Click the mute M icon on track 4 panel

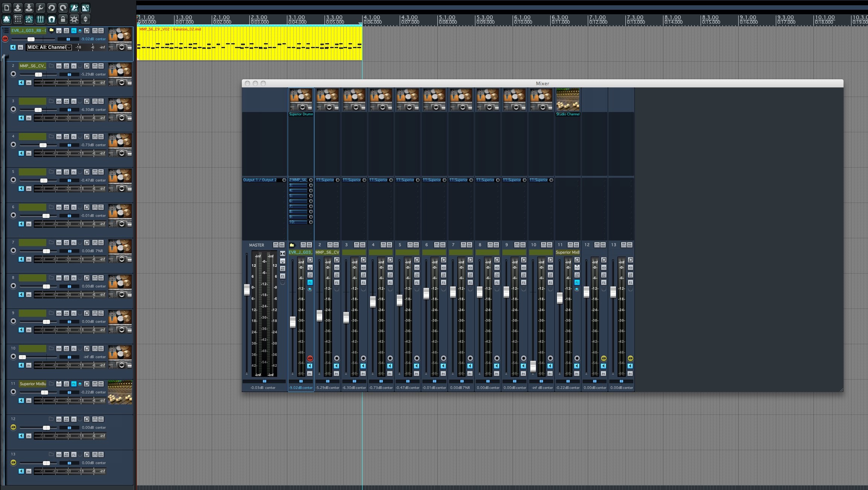[95, 136]
